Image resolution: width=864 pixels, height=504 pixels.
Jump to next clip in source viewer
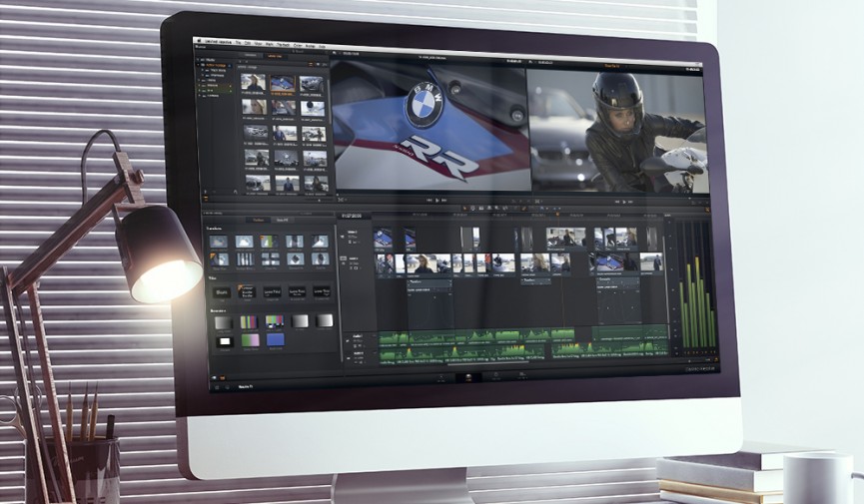coord(444,201)
